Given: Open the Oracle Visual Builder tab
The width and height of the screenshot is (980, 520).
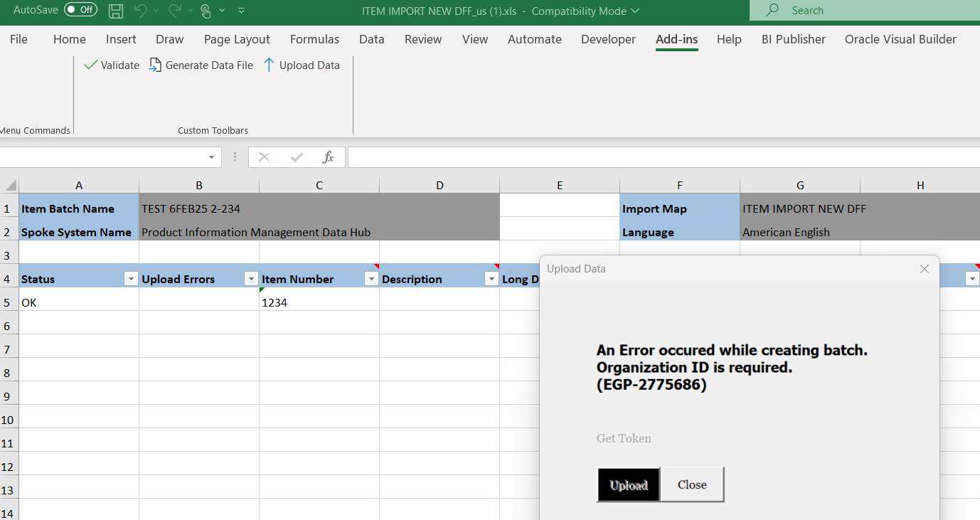Looking at the screenshot, I should coord(900,39).
